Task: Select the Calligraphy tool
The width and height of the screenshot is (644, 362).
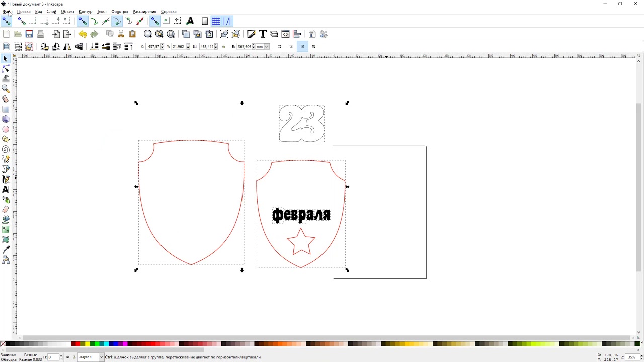Action: coord(6,179)
